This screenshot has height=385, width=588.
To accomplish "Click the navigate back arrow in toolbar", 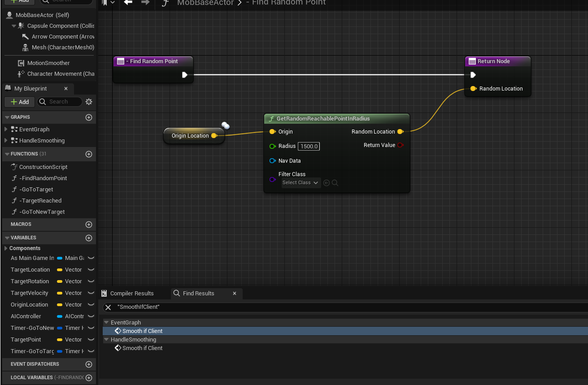I will (x=128, y=3).
